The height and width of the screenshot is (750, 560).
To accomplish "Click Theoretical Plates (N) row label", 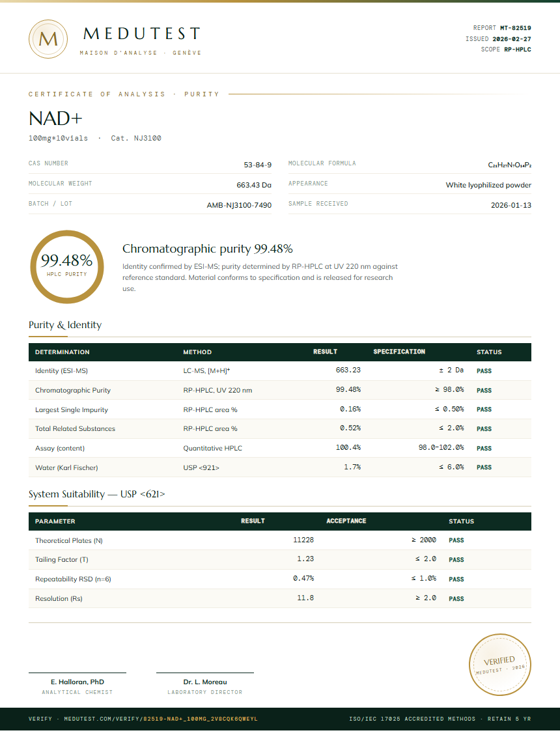I will tap(69, 540).
